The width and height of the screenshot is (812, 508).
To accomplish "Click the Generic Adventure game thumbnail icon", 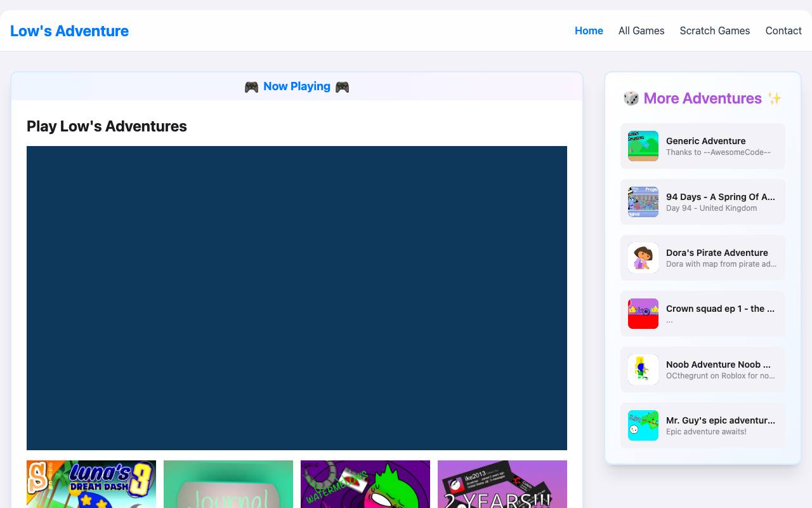I will 643,146.
